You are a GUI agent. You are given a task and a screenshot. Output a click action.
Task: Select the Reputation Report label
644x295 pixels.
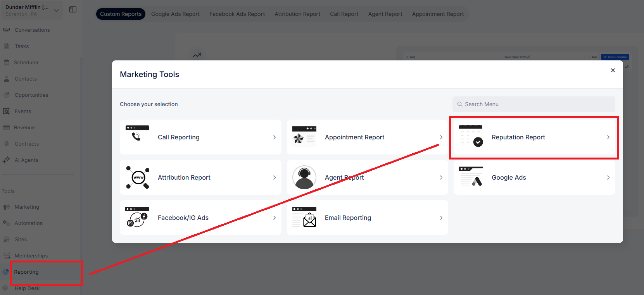click(518, 137)
